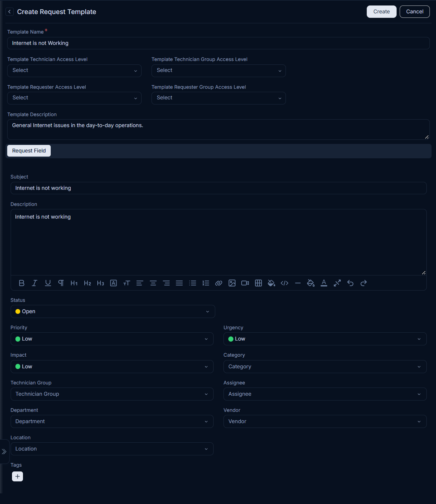
Task: Toggle fullscreen editor mode
Action: tap(337, 283)
